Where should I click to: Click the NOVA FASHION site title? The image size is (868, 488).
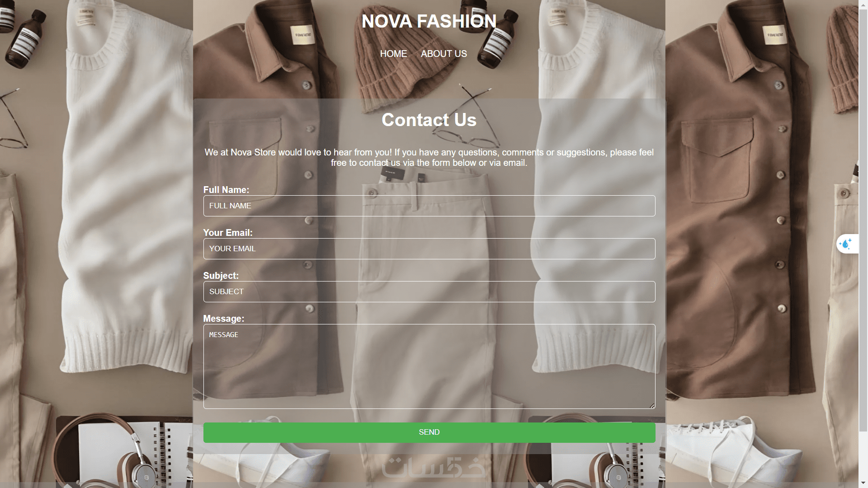coord(429,21)
